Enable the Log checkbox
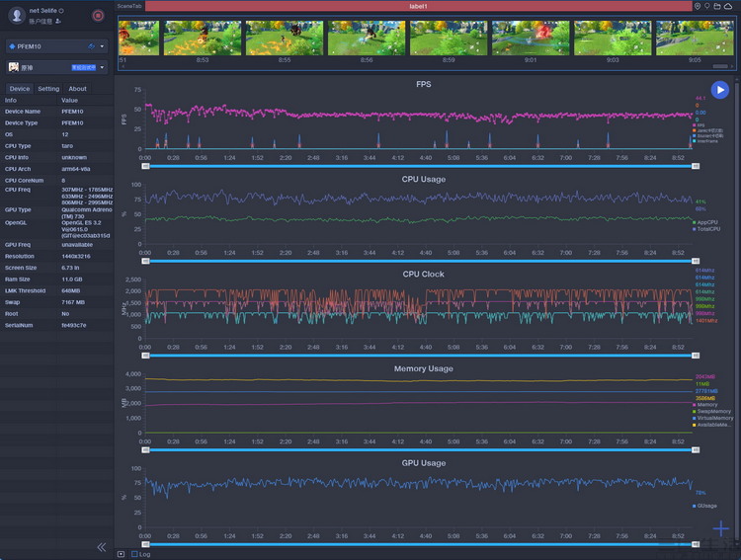 click(134, 554)
